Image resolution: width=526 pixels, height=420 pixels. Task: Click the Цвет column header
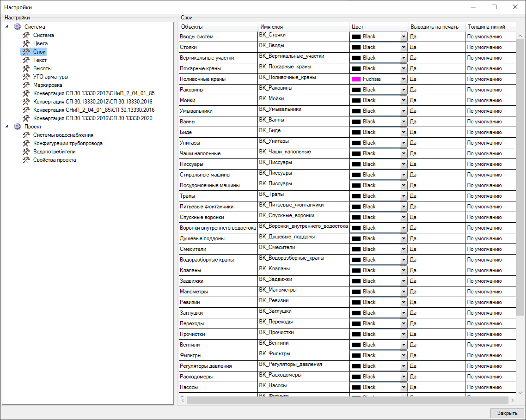pos(379,27)
